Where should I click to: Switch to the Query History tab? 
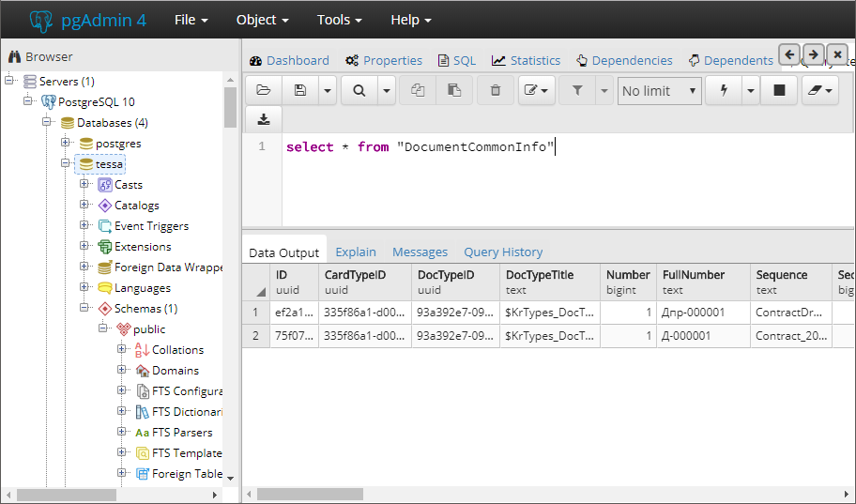503,252
